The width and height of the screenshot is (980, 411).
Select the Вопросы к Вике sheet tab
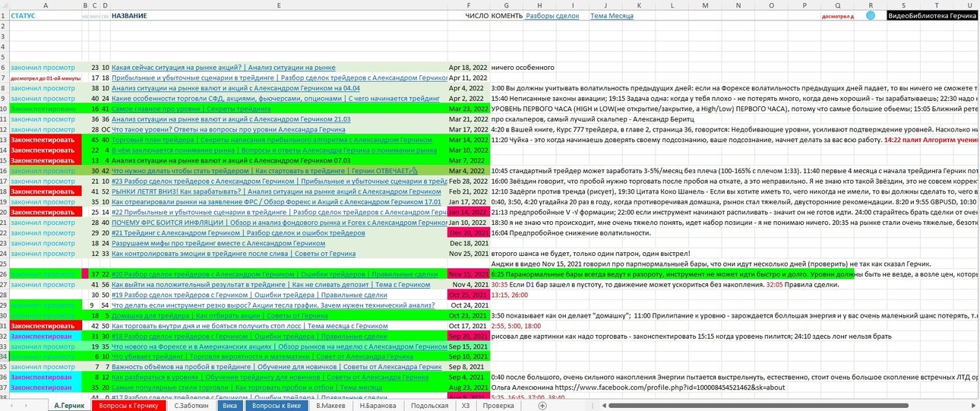(277, 406)
